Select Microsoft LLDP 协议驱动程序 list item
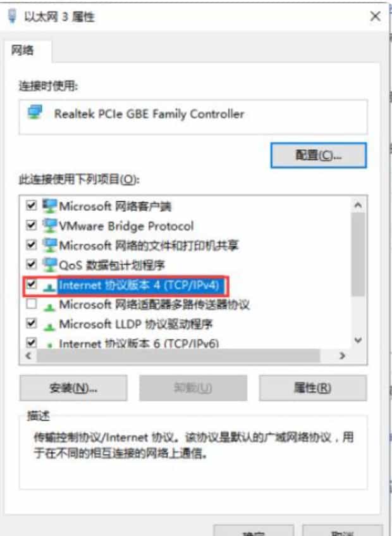 pyautogui.click(x=136, y=324)
